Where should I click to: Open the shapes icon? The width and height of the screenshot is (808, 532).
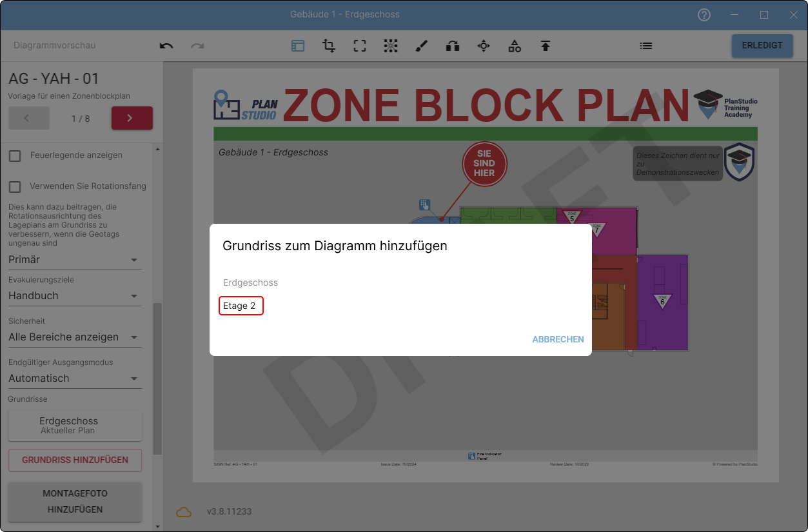point(515,46)
